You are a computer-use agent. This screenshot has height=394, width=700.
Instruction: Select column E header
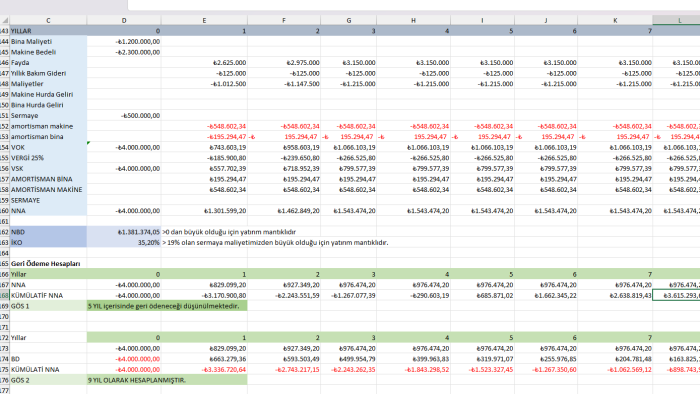[204, 21]
